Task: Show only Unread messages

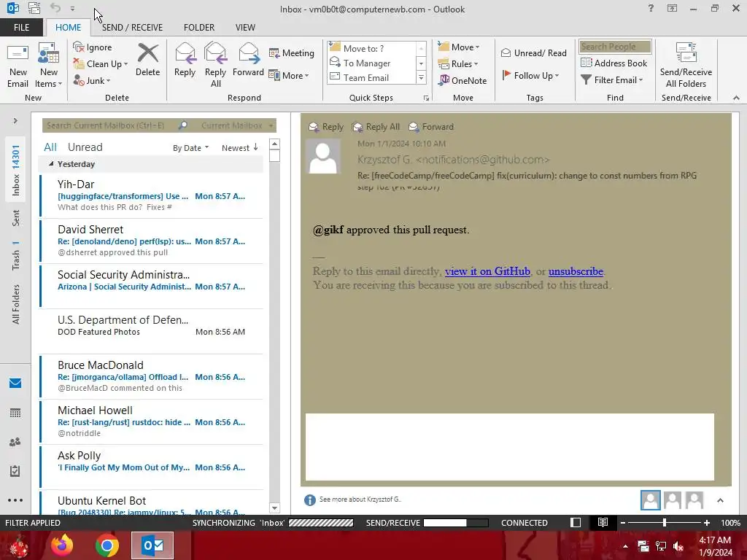Action: (85, 147)
